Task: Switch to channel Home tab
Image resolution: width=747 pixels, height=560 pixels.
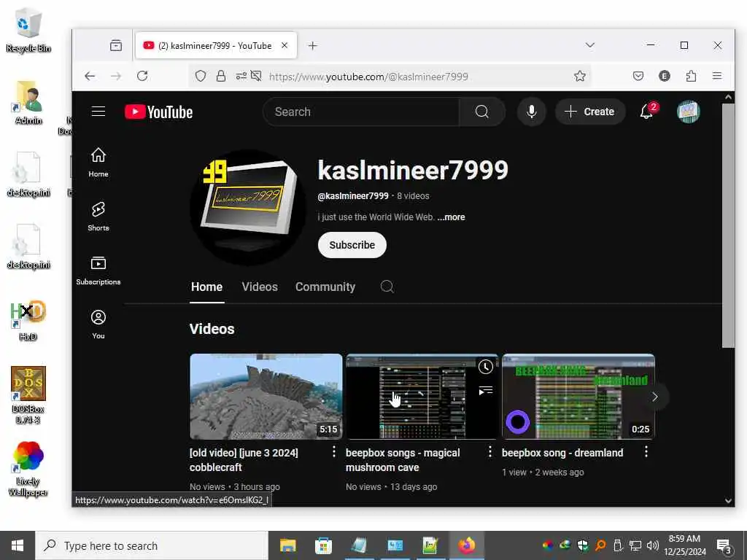Action: (x=206, y=287)
